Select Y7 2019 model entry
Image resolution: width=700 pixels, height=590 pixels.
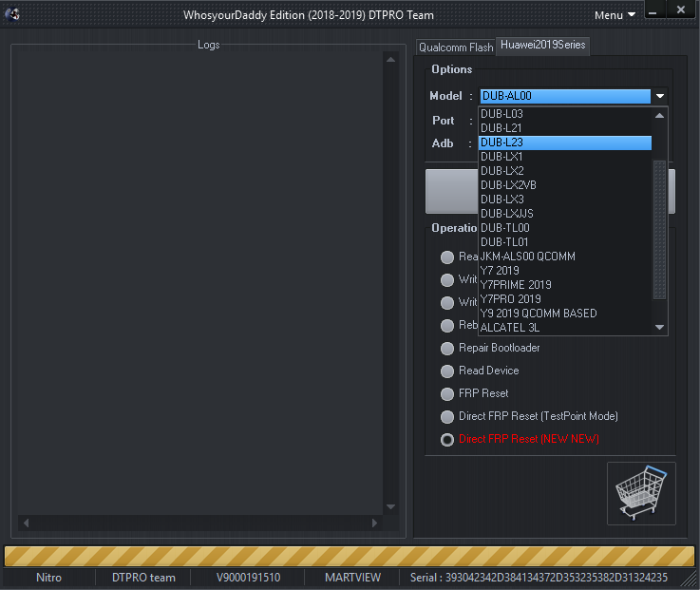565,271
